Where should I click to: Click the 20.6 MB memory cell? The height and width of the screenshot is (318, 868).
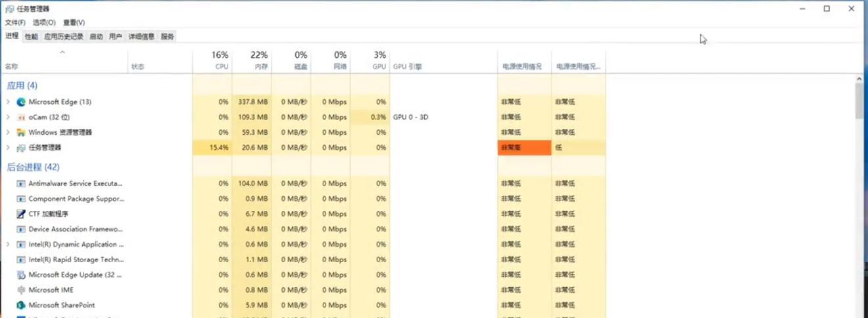pos(251,148)
